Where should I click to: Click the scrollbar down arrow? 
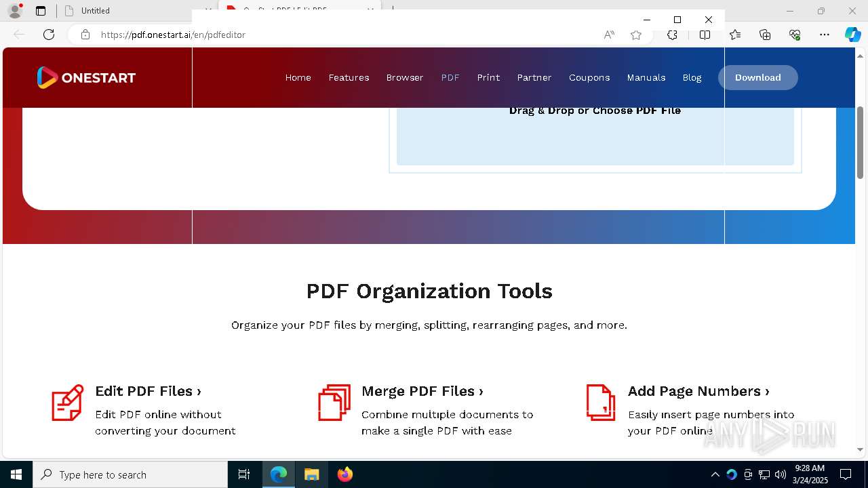click(x=861, y=449)
